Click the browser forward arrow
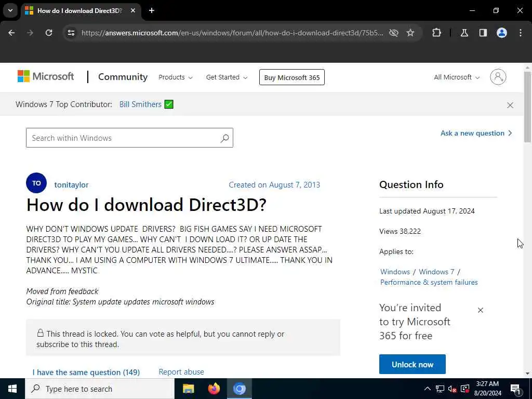The width and height of the screenshot is (532, 399). pos(30,33)
